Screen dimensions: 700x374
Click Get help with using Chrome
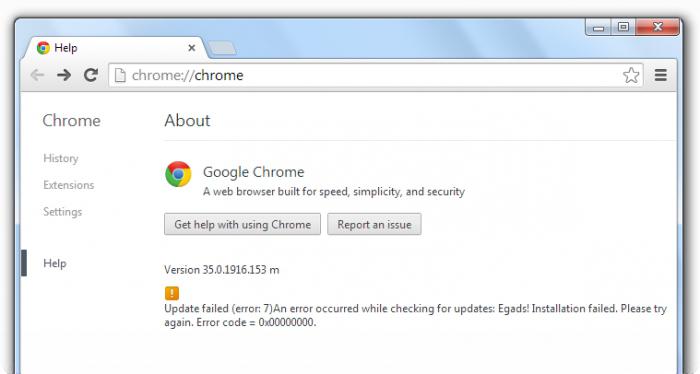click(x=242, y=224)
